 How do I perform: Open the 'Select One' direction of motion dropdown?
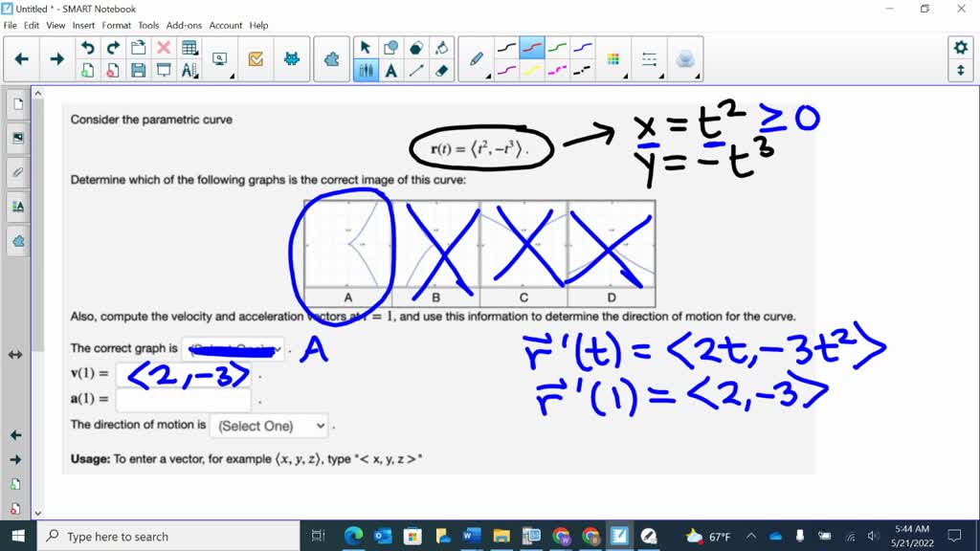click(268, 426)
